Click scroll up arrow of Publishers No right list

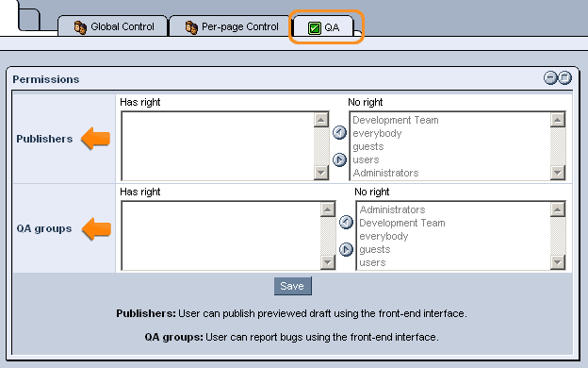[x=558, y=120]
